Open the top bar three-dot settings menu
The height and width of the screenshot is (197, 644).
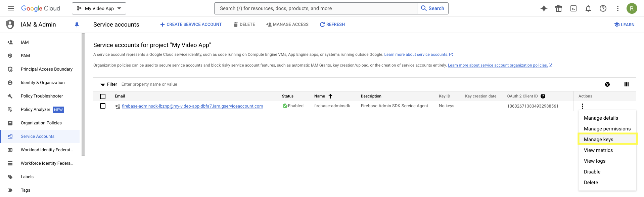(618, 8)
